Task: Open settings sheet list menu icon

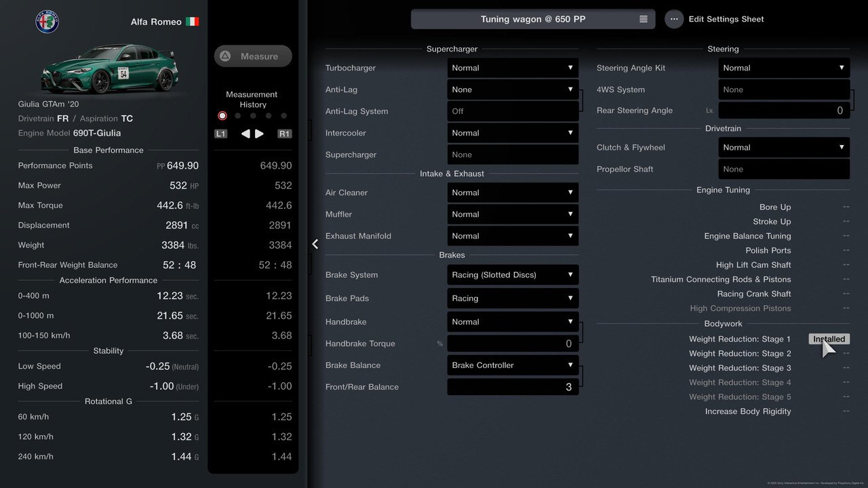Action: [643, 19]
